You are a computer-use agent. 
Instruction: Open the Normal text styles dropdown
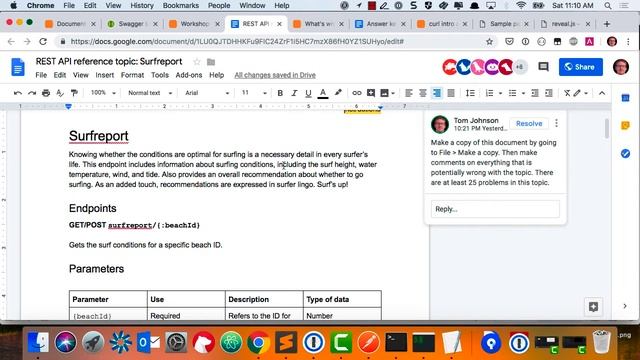(x=150, y=93)
